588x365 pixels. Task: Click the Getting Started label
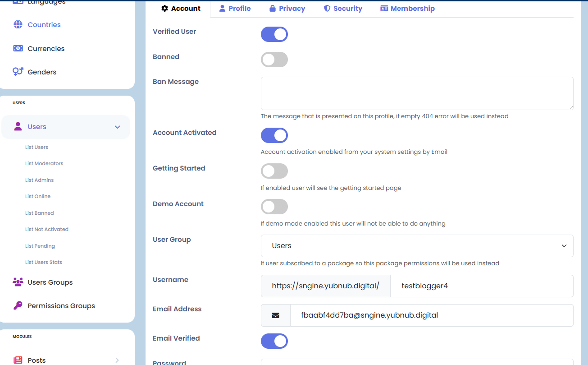(179, 168)
